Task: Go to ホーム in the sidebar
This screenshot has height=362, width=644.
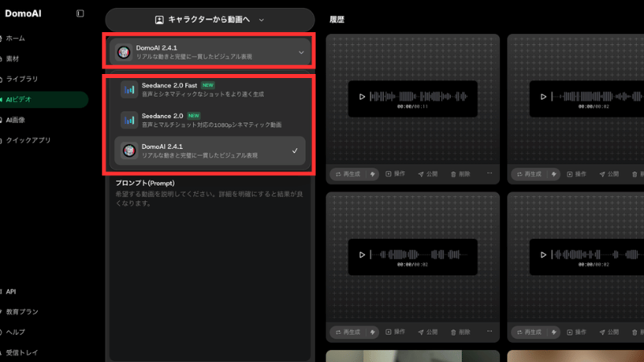Action: tap(15, 39)
